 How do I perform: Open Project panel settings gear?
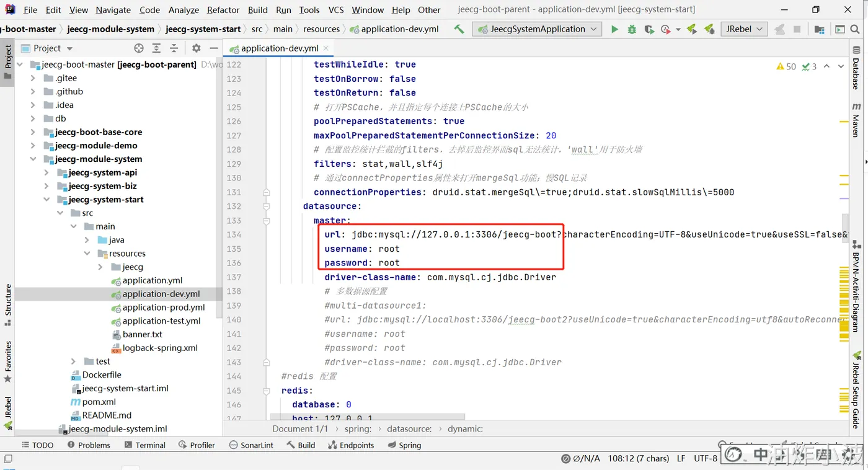click(196, 48)
